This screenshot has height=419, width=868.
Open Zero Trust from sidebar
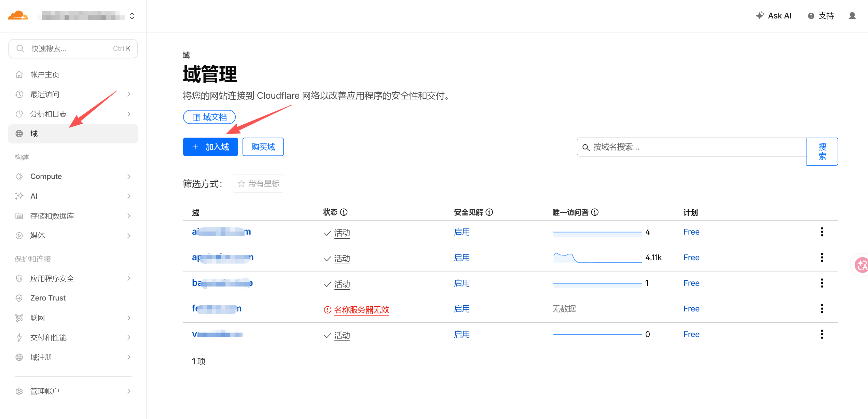click(x=48, y=298)
